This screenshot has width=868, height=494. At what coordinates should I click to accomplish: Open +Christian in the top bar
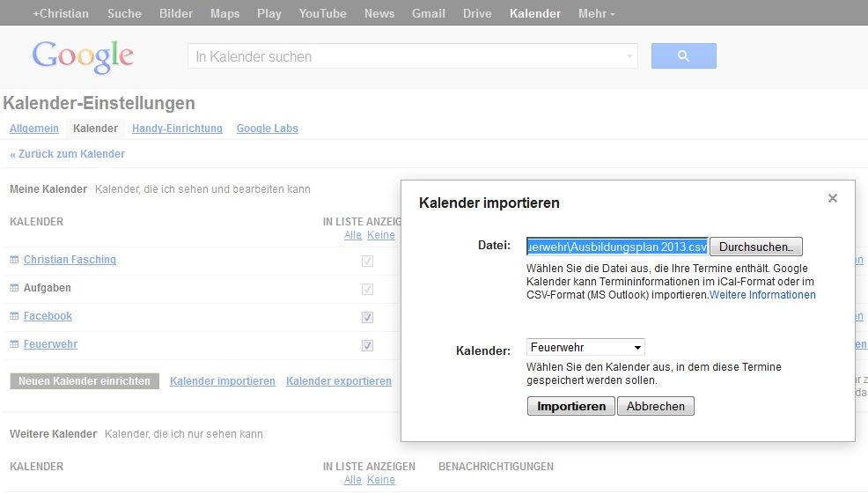point(61,13)
